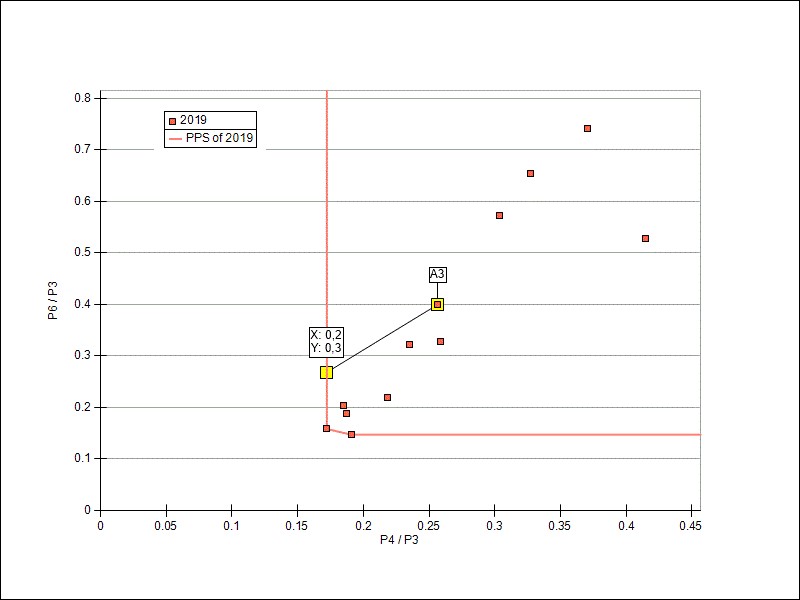
Task: Click the P4 / P3 horizontal axis title
Action: click(399, 540)
